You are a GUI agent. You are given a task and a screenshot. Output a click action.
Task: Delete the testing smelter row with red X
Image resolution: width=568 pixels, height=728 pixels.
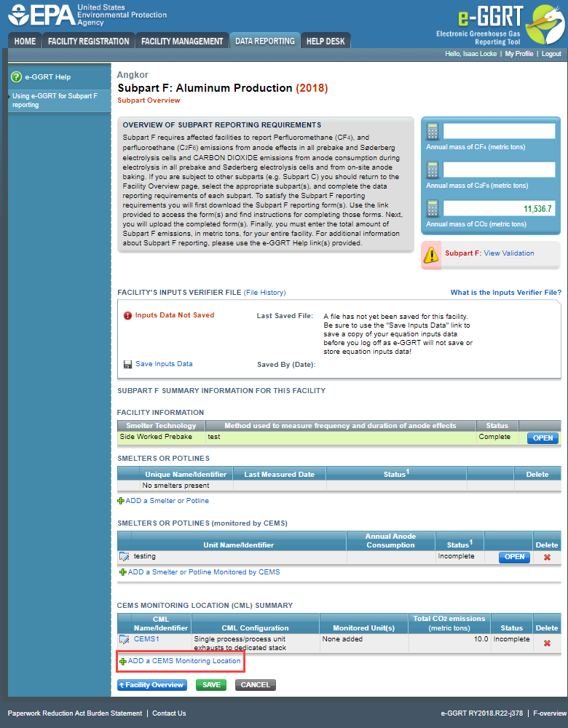pos(547,557)
